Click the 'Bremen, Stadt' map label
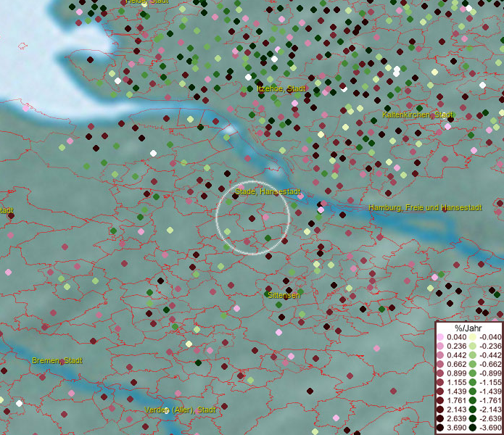Viewport: 504px width, 435px height. pos(57,361)
